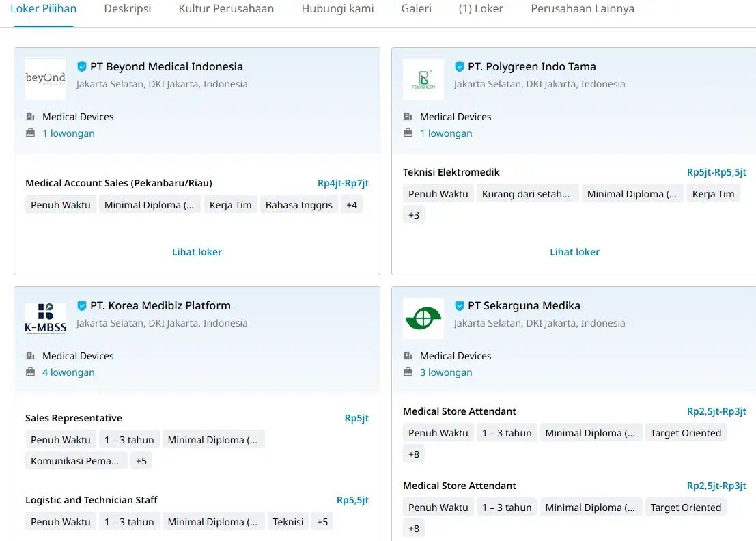This screenshot has width=756, height=541.
Task: Open Lihat loker under PT. Polygreen Indo Tama
Action: point(574,252)
